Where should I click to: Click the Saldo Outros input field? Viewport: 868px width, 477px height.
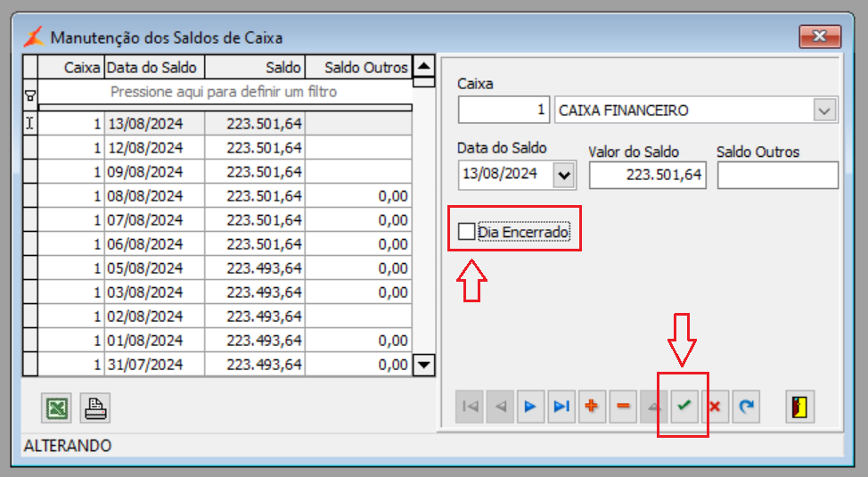(778, 175)
